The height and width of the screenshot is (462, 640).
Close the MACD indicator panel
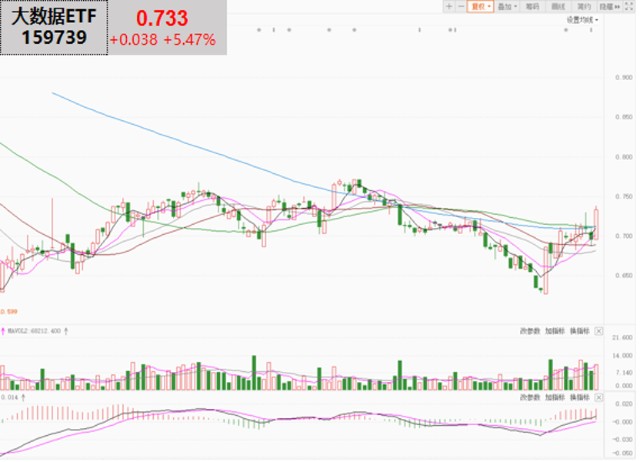pos(600,397)
